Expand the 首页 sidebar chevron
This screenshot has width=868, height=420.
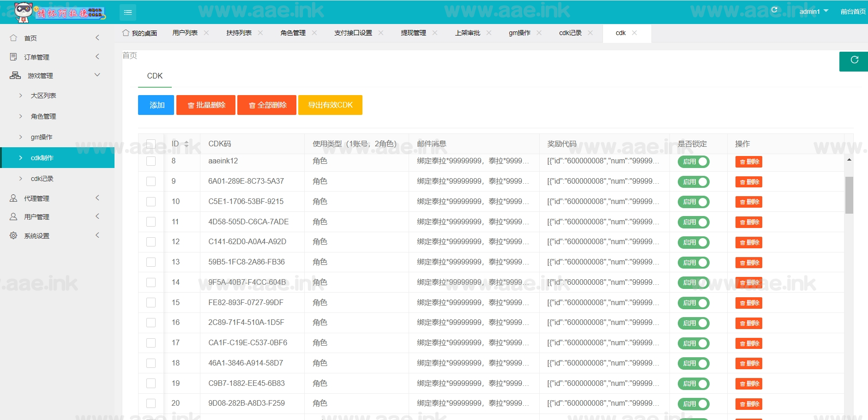point(97,38)
